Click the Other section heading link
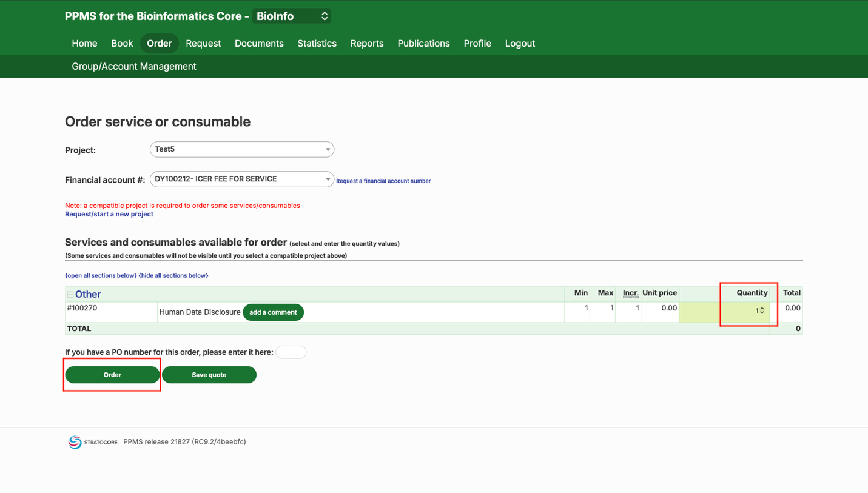This screenshot has width=868, height=493. click(x=88, y=294)
